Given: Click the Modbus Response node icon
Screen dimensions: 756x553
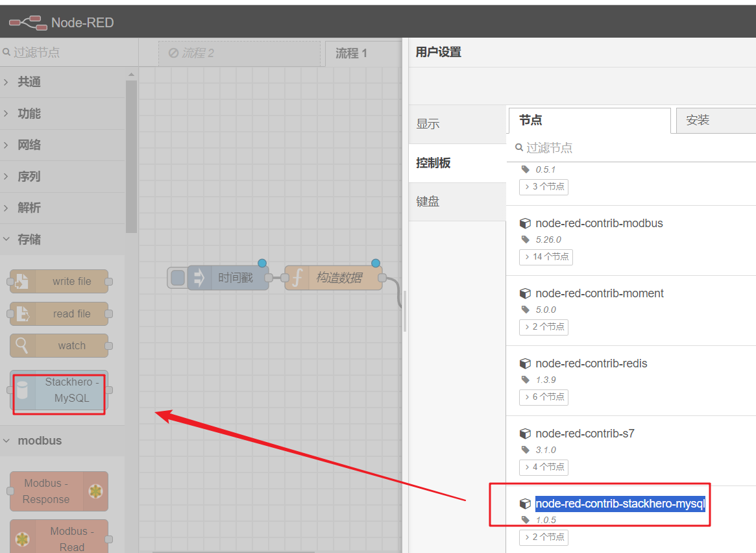Looking at the screenshot, I should click(x=95, y=491).
